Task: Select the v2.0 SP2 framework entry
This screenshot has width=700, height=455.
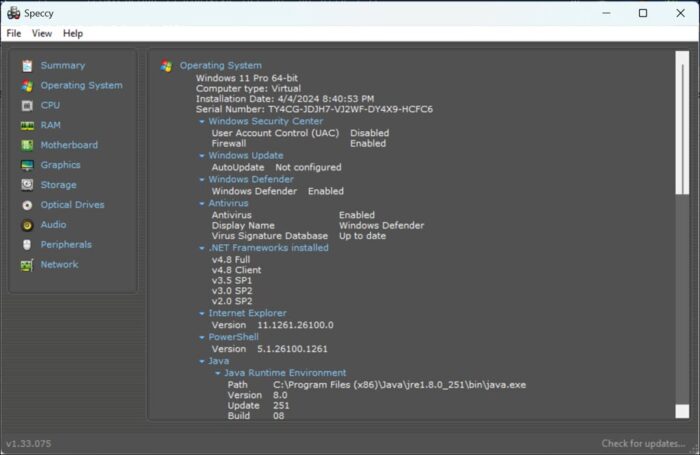Action: (232, 301)
